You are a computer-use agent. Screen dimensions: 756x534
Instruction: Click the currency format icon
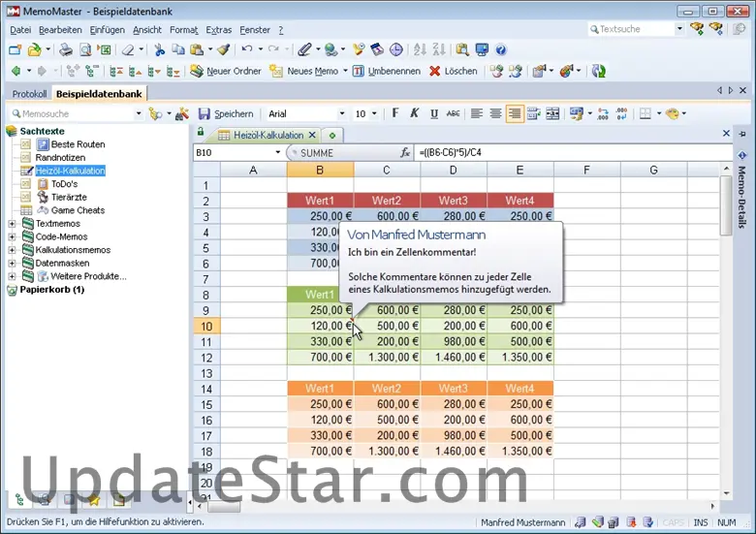[x=576, y=113]
